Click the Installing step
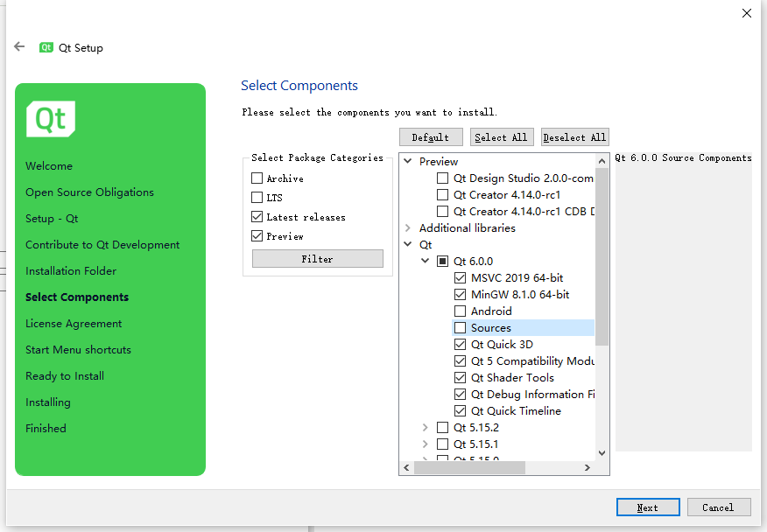The image size is (767, 532). (48, 402)
